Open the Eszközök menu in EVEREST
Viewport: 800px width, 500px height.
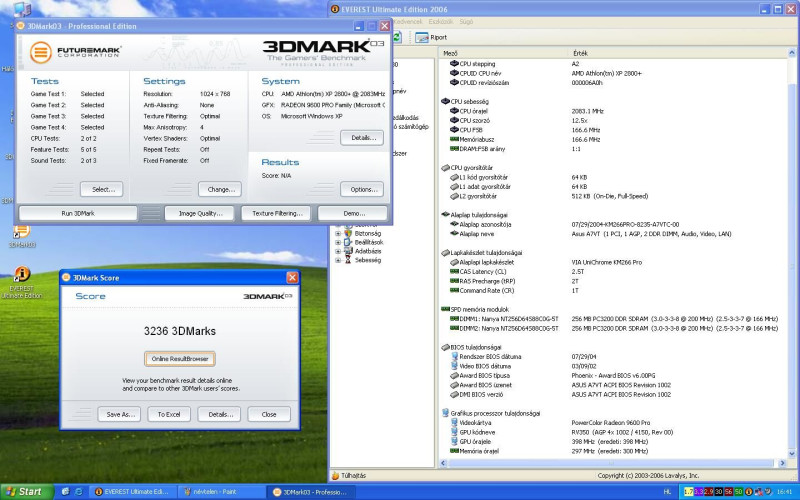point(441,22)
